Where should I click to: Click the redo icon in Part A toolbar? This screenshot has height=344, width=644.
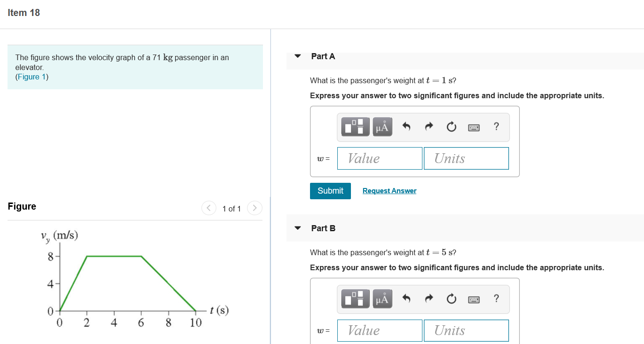(x=429, y=126)
